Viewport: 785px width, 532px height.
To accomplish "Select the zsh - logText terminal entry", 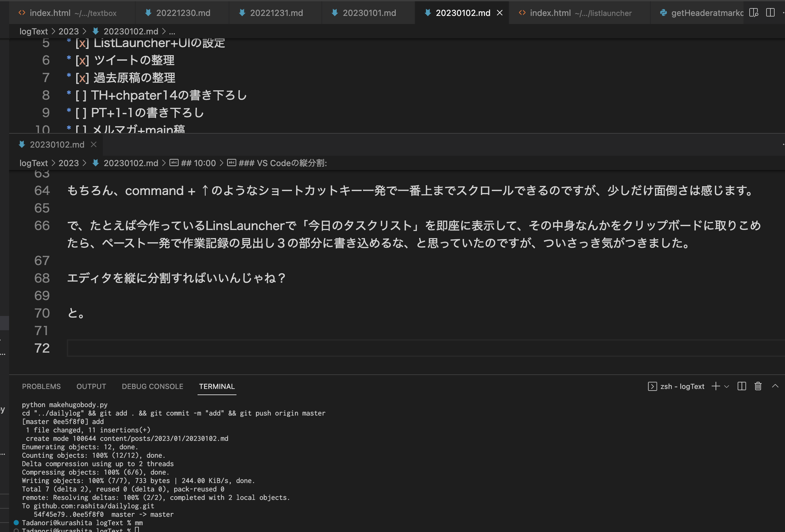I will tap(682, 386).
